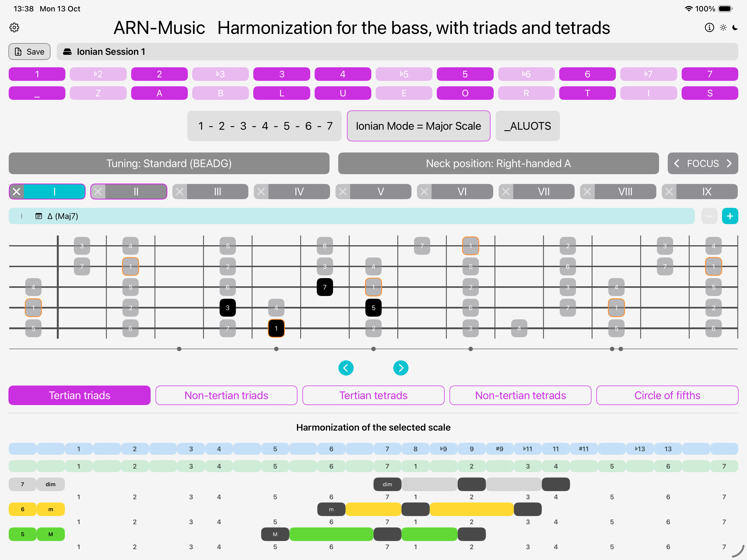Click the list icon beside Δ (Maj7)
This screenshot has height=560, width=747.
(x=39, y=216)
